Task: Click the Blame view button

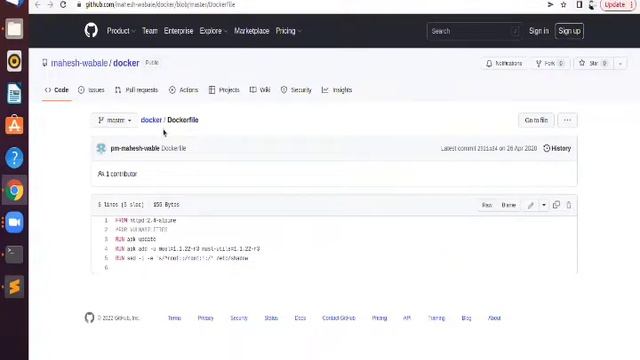Action: (509, 205)
